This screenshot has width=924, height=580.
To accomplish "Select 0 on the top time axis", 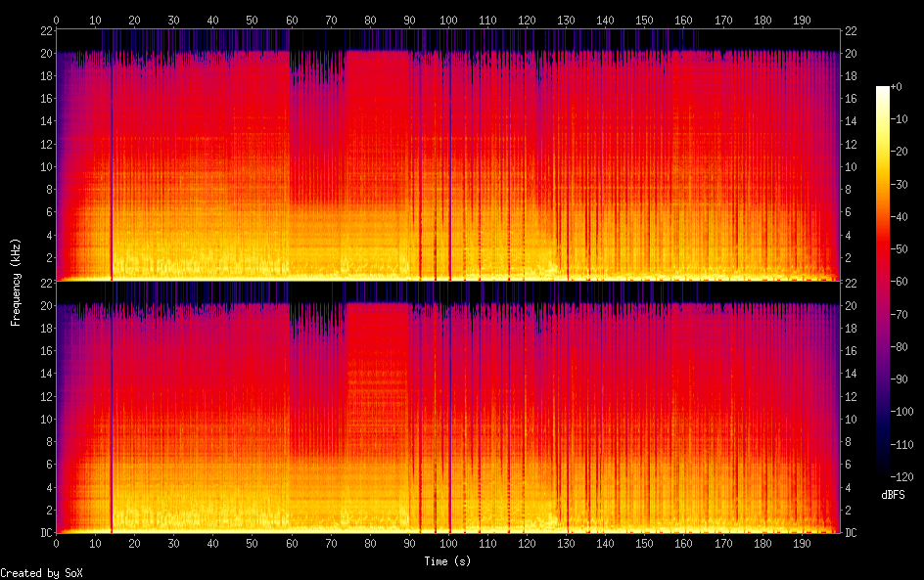I will tap(57, 20).
